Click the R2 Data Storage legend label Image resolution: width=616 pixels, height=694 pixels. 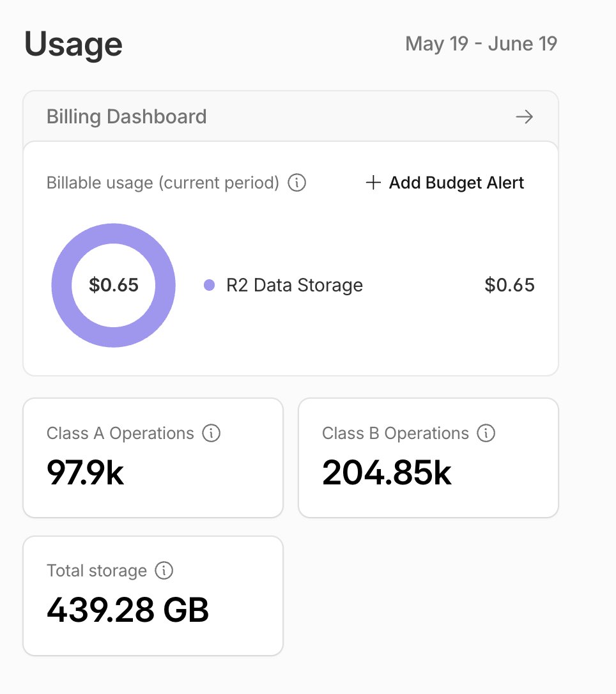tap(295, 286)
